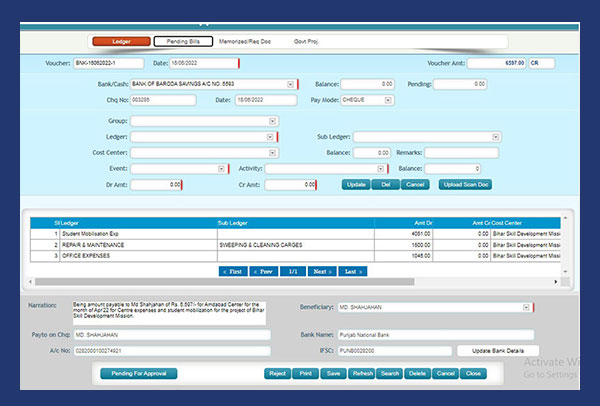The width and height of the screenshot is (600, 406).
Task: Expand the Group dropdown
Action: (x=272, y=122)
